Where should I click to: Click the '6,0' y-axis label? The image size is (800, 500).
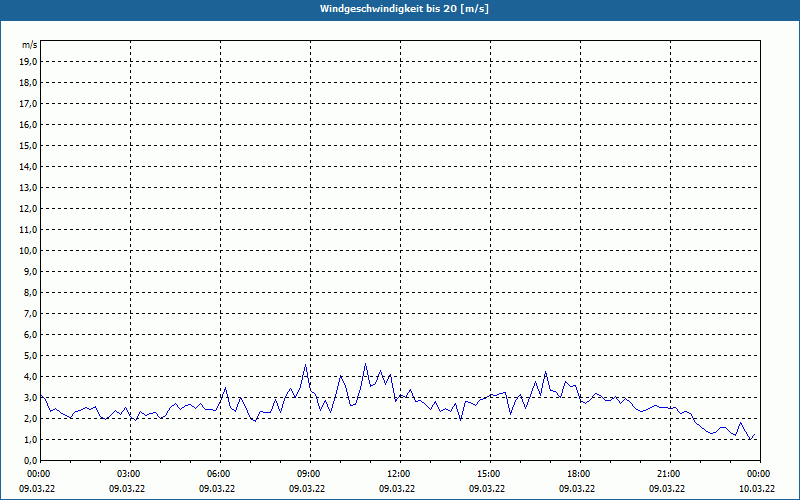[x=30, y=335]
